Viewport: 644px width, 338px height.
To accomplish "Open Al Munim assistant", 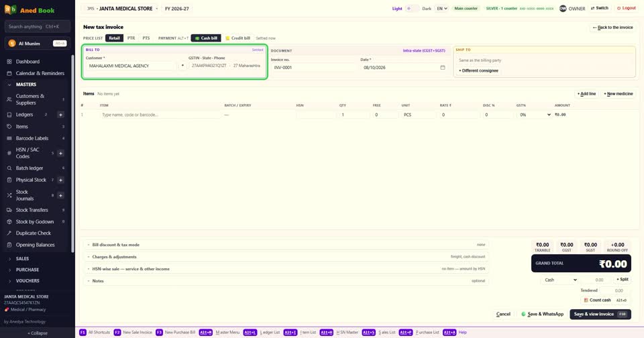I will point(38,43).
